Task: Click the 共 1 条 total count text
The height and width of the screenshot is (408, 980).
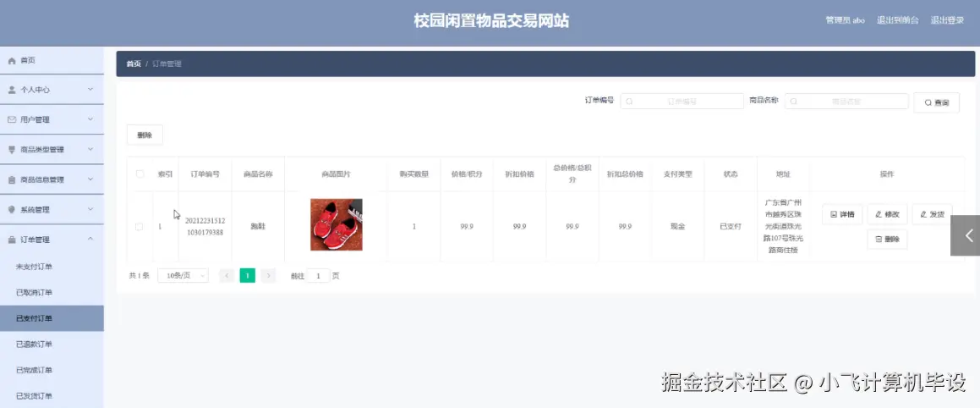Action: pyautogui.click(x=139, y=276)
